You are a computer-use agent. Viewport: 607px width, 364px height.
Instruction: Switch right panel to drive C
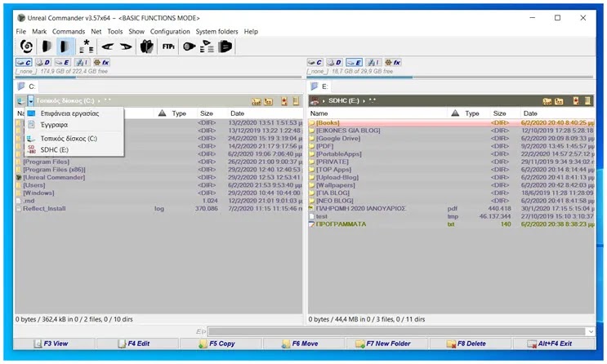pyautogui.click(x=315, y=62)
